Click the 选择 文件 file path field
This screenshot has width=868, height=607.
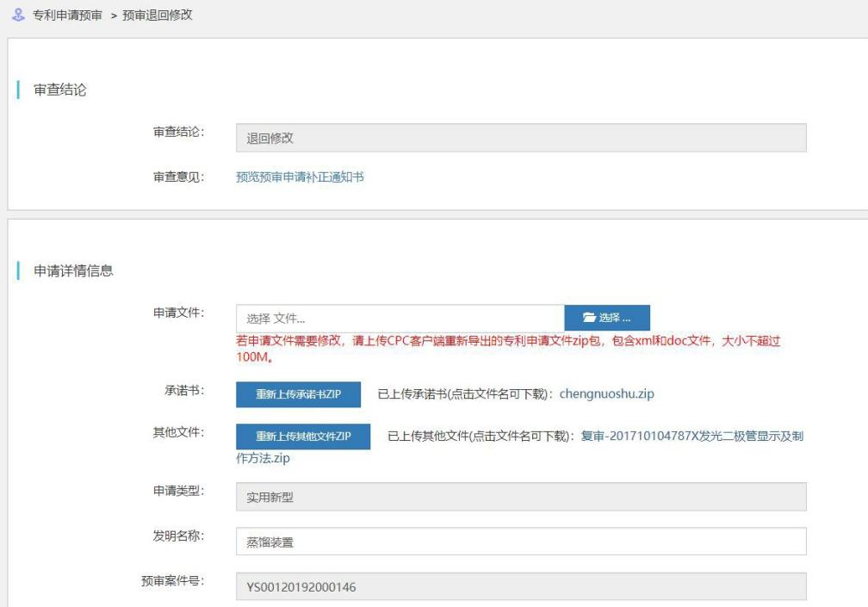pos(400,319)
